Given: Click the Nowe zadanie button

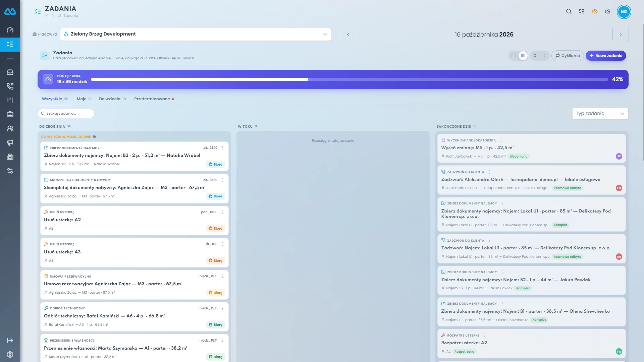Looking at the screenshot, I should pos(606,56).
